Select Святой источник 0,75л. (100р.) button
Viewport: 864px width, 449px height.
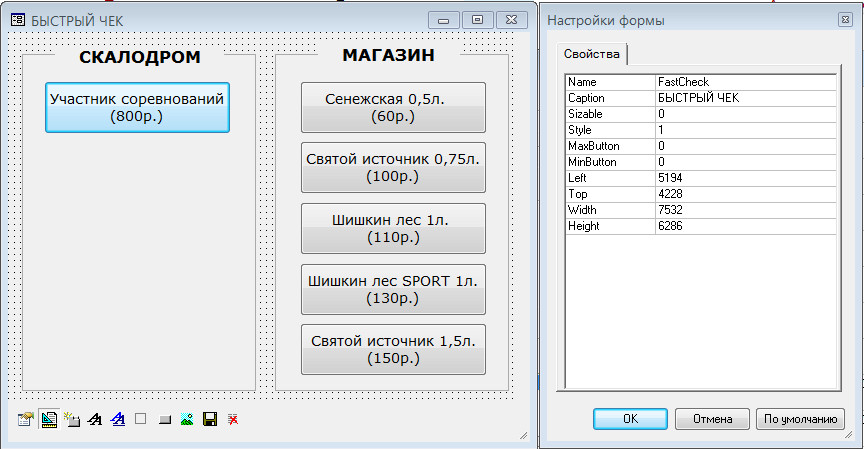[393, 167]
